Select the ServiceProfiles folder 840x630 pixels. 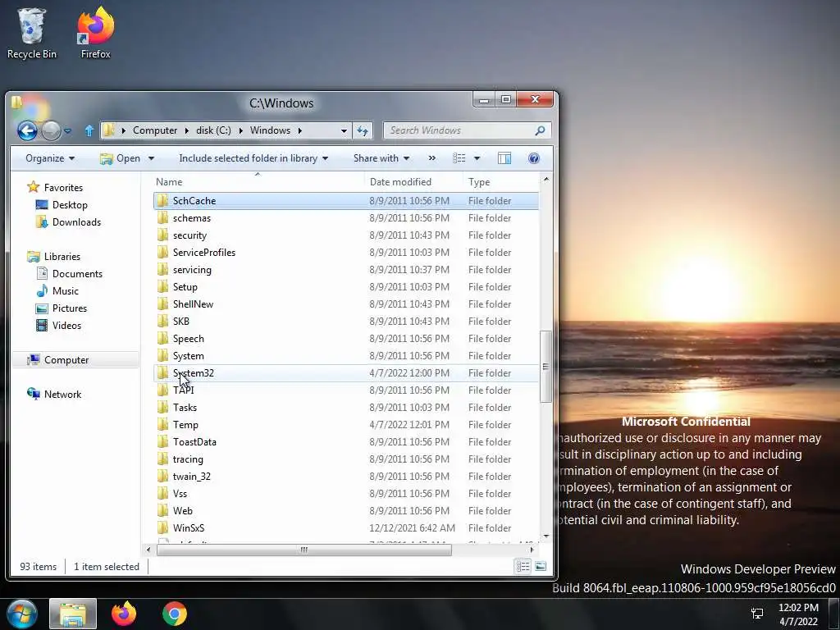pos(346,252)
